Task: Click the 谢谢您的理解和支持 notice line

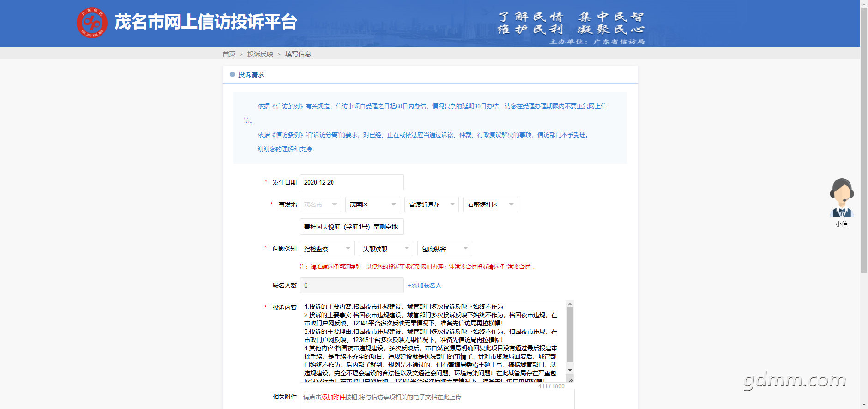Action: pyautogui.click(x=286, y=149)
